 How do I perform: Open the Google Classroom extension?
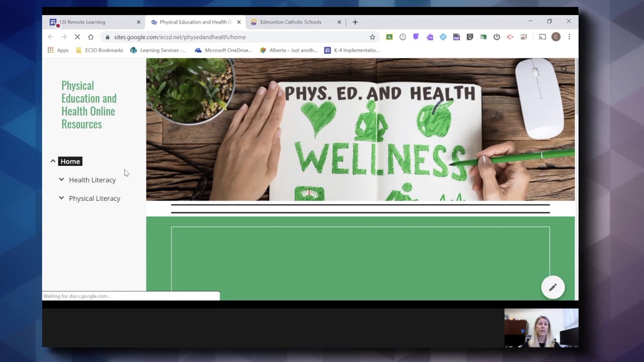click(x=389, y=37)
